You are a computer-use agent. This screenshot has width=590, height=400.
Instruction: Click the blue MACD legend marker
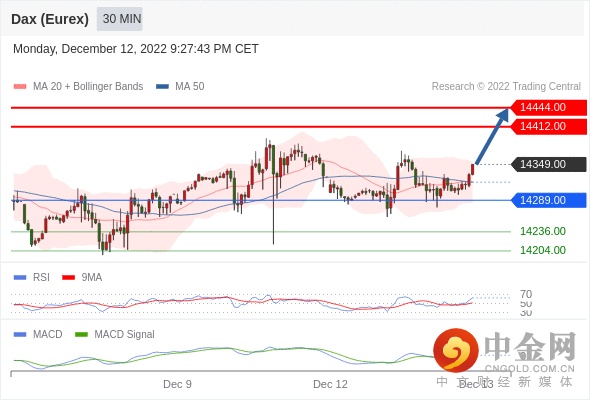[20, 334]
